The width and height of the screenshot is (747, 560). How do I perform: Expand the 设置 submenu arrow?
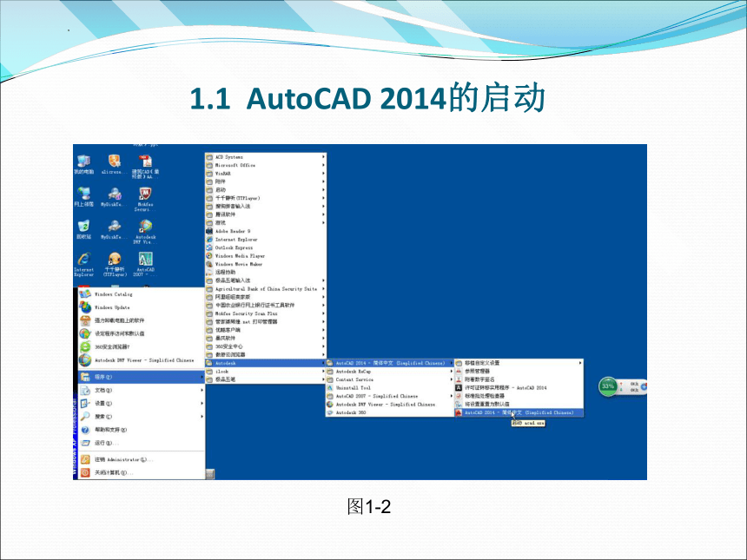(x=202, y=404)
